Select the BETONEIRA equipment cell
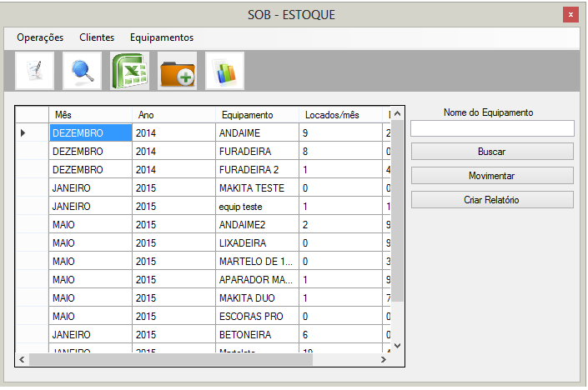The width and height of the screenshot is (588, 390). 257,334
